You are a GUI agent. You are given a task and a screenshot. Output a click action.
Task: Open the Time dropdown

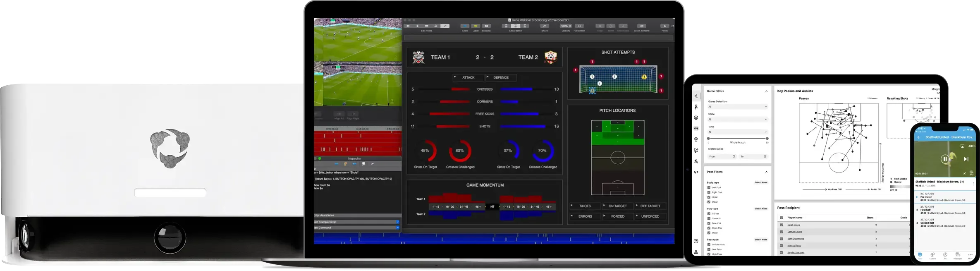point(738,132)
